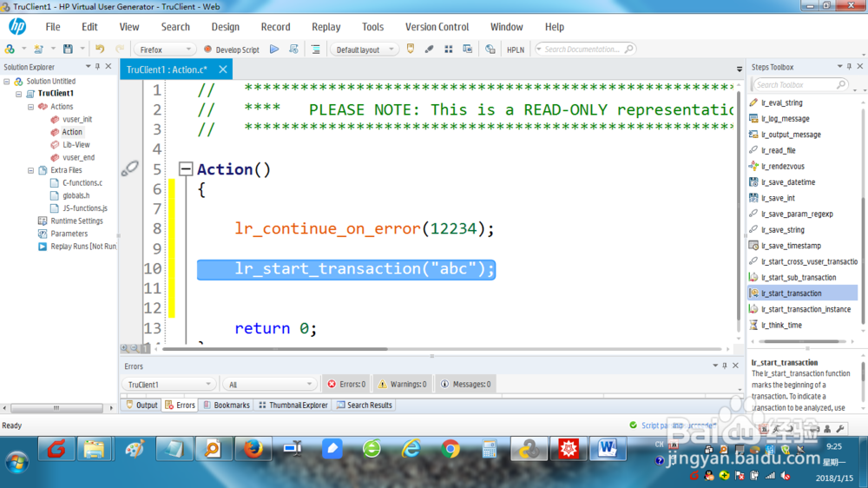868x488 pixels.
Task: Open Firefox from Windows taskbar
Action: pos(253,449)
